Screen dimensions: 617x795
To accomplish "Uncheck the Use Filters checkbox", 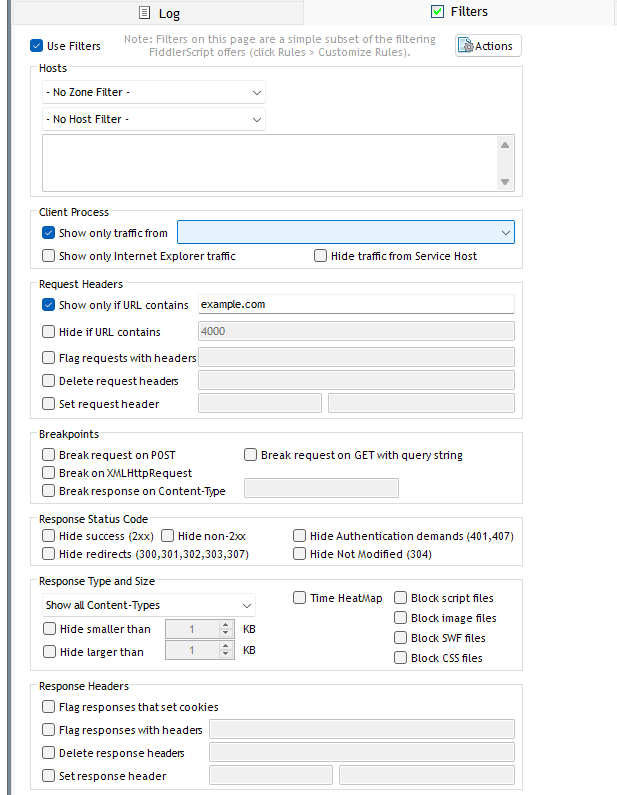I will click(37, 46).
